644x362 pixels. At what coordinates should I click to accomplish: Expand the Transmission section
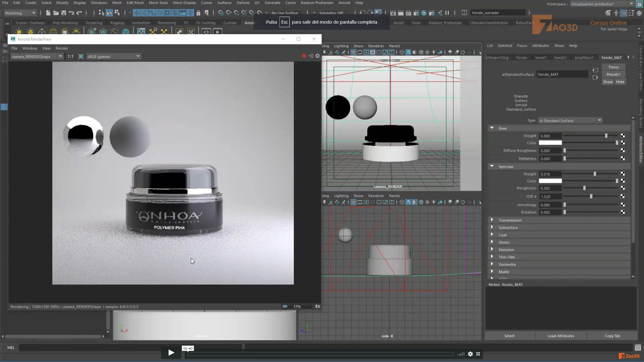point(492,220)
